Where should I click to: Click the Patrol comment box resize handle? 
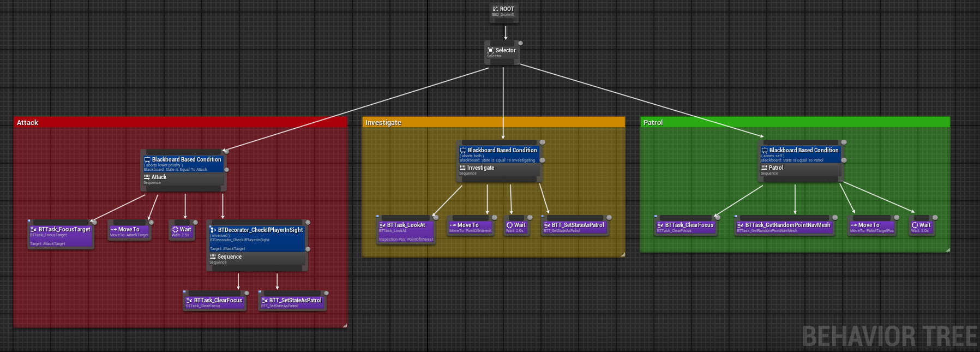click(x=948, y=249)
